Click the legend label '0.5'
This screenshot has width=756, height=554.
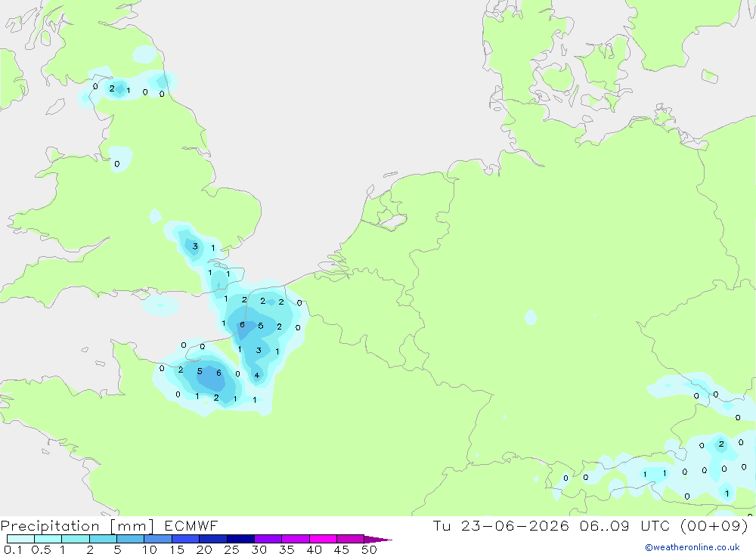[41, 549]
